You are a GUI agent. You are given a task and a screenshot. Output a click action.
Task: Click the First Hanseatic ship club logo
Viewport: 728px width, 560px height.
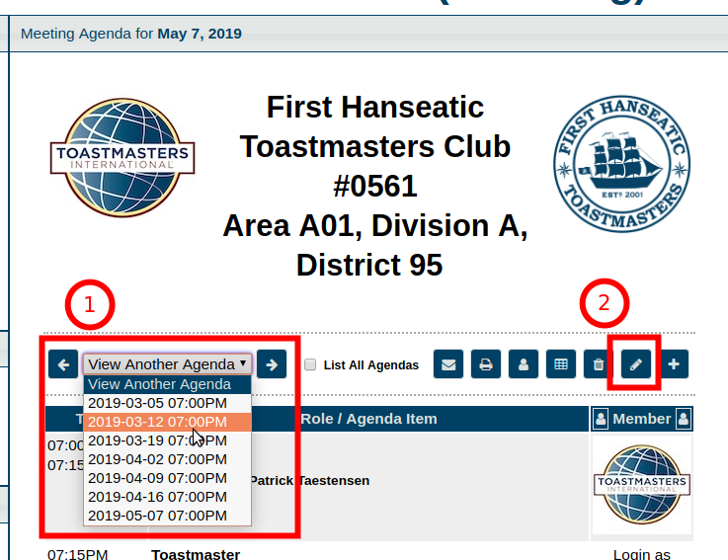point(621,164)
